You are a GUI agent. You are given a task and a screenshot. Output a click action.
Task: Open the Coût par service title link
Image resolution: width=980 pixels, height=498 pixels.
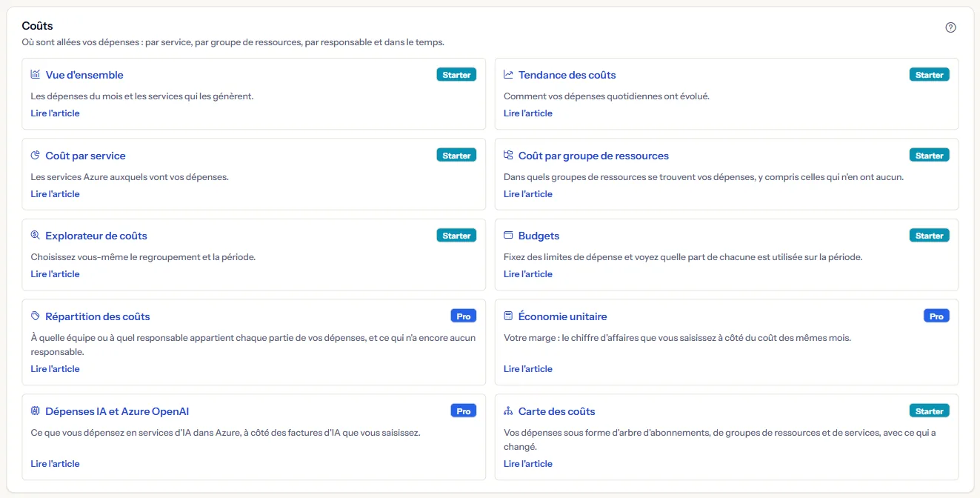point(85,156)
